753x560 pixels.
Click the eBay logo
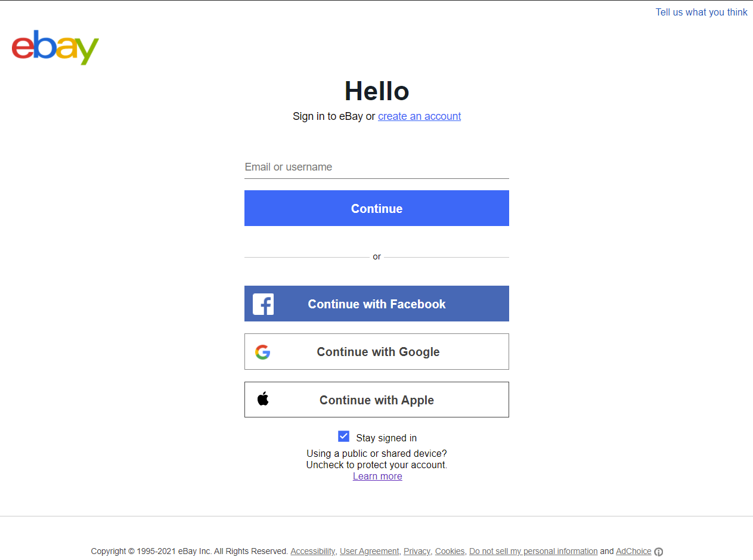click(x=55, y=47)
